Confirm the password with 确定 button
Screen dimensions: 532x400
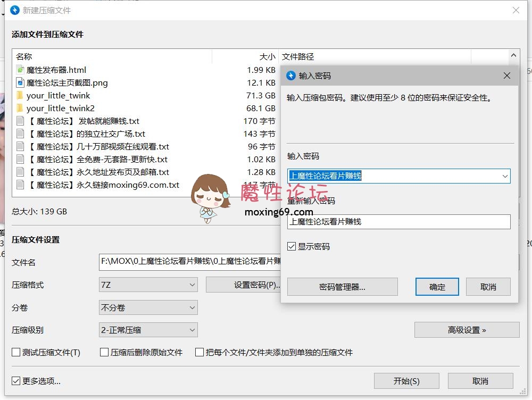(x=437, y=287)
